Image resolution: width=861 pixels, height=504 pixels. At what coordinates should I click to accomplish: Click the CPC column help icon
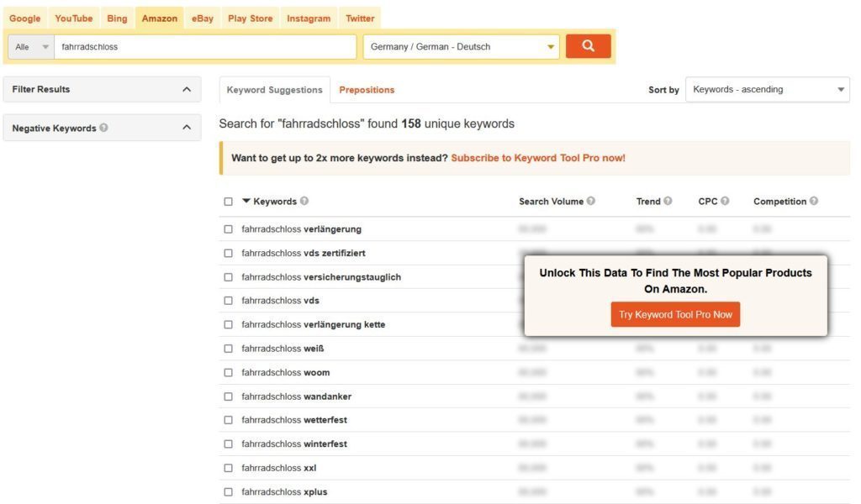click(x=725, y=201)
